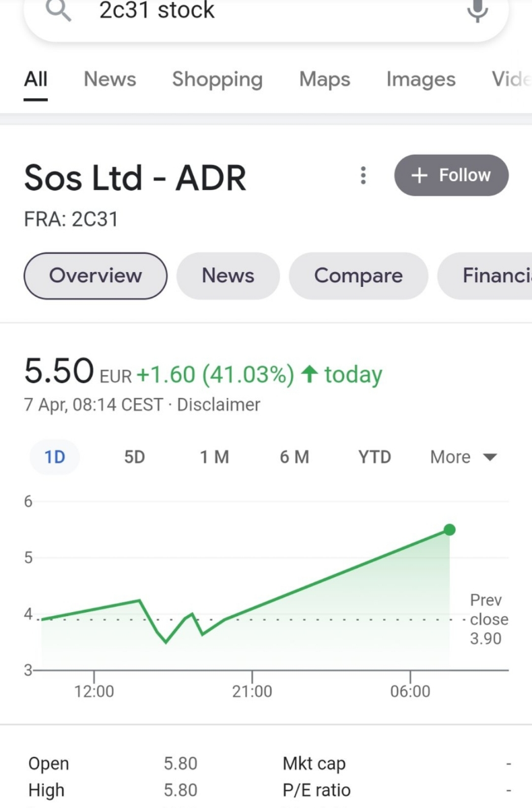
Task: Expand the More time ranges dropdown
Action: point(463,457)
